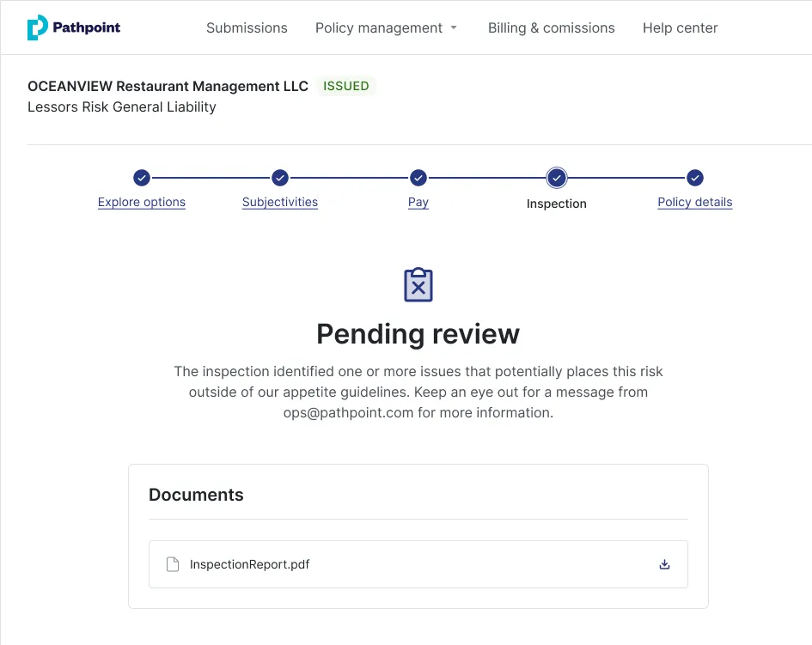Click the Explore options step link
The height and width of the screenshot is (645, 812).
(x=142, y=202)
